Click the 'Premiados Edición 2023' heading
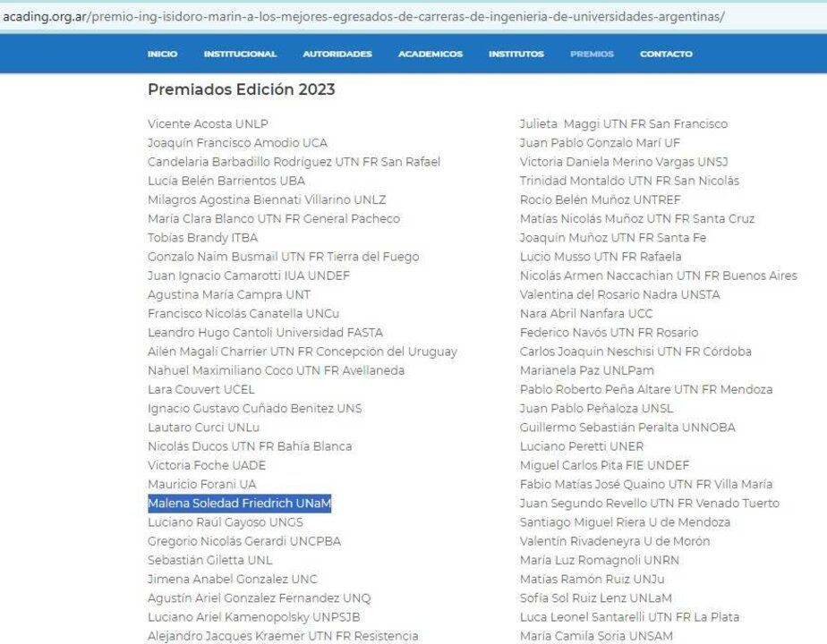The width and height of the screenshot is (827, 644). click(242, 89)
